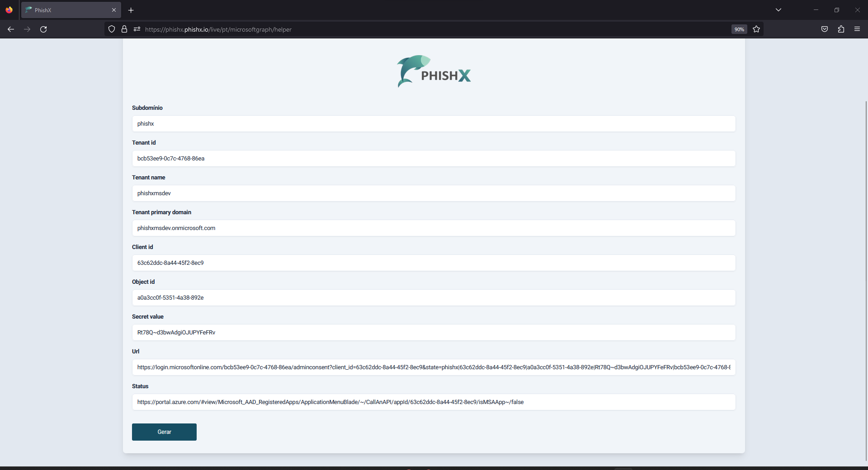Select the Tenant primary domain field
Image resolution: width=868 pixels, height=470 pixels.
tap(434, 228)
